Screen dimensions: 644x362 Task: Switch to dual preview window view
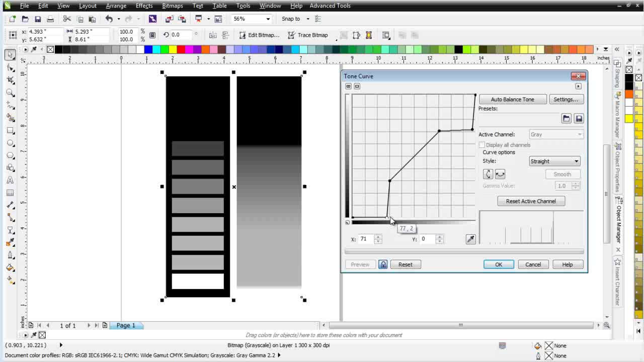(348, 86)
